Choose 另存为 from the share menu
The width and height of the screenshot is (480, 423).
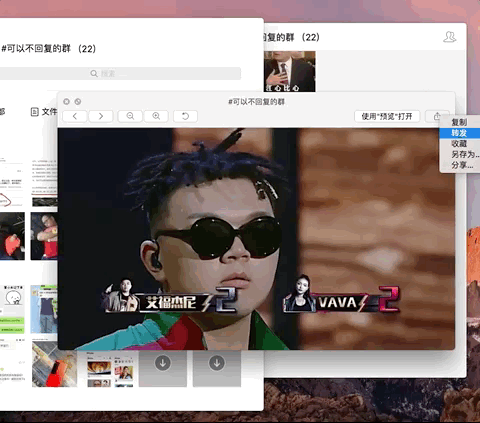(x=465, y=154)
